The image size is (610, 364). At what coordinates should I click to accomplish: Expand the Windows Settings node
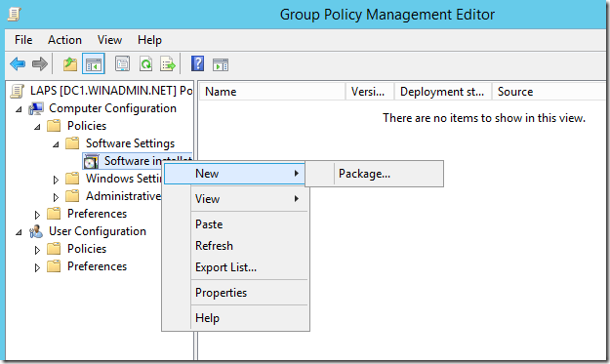coord(56,180)
